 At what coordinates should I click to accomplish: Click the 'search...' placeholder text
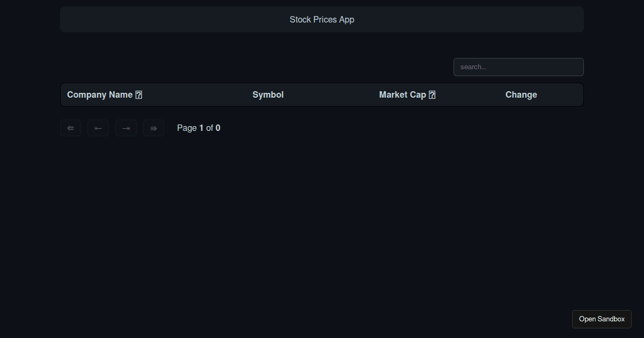coord(473,67)
